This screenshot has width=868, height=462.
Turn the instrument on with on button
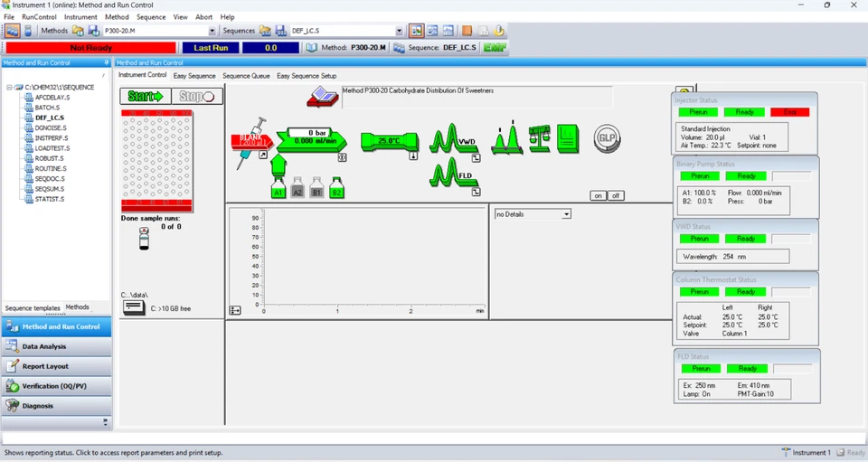(x=598, y=196)
